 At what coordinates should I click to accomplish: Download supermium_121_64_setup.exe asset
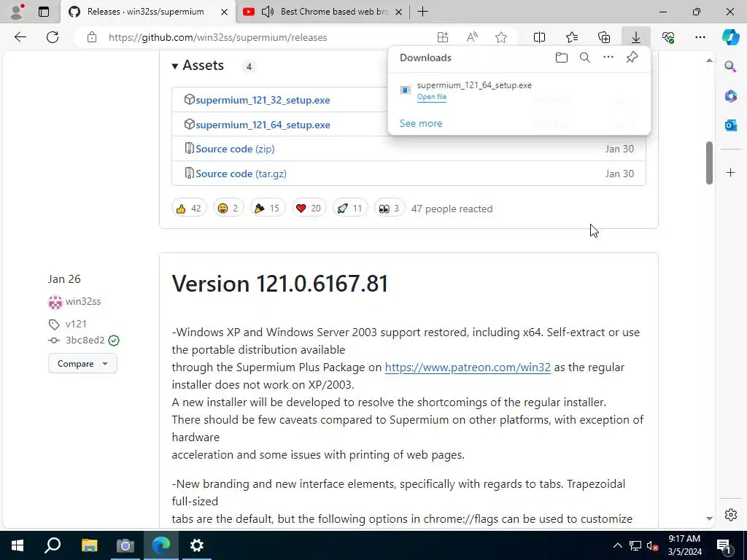click(263, 125)
